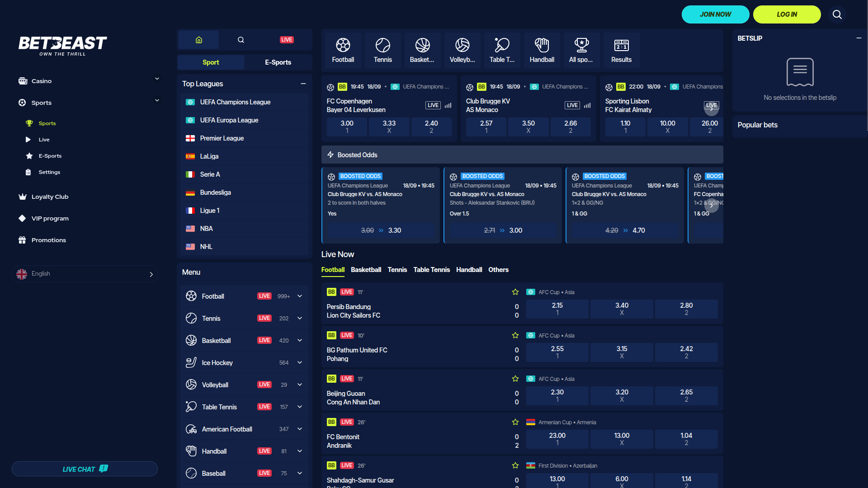
Task: Open UEFA Europa League link
Action: tap(229, 120)
